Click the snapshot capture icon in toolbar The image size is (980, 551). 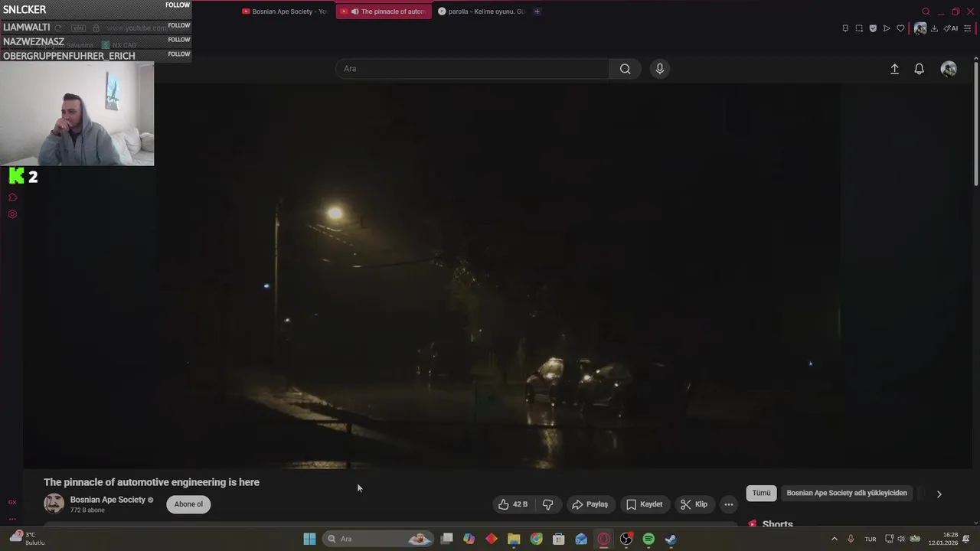859,28
